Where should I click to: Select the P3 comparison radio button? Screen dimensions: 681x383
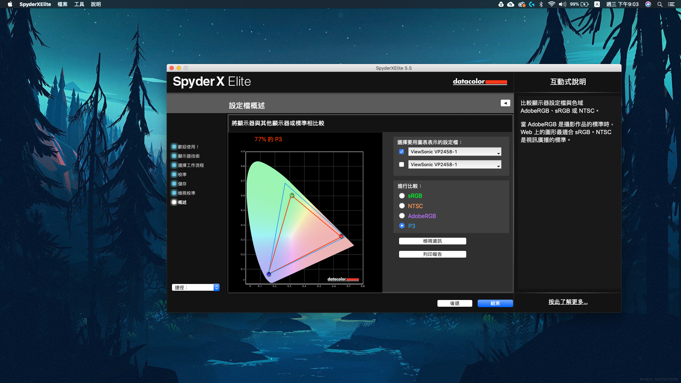tap(402, 226)
